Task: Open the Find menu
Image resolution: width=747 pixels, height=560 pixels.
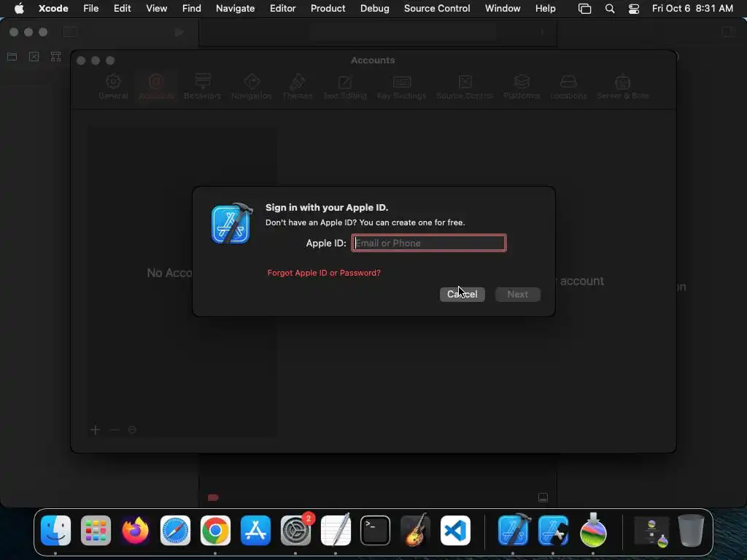Action: (192, 8)
